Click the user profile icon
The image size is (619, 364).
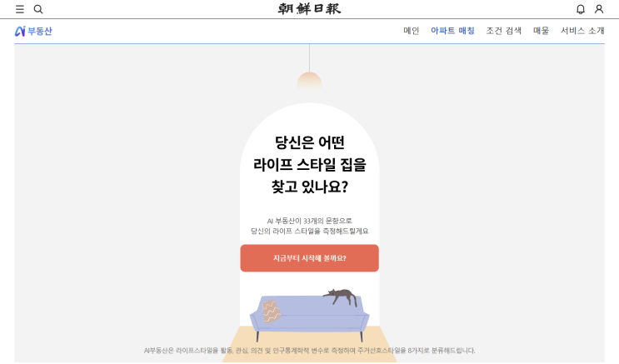click(599, 9)
